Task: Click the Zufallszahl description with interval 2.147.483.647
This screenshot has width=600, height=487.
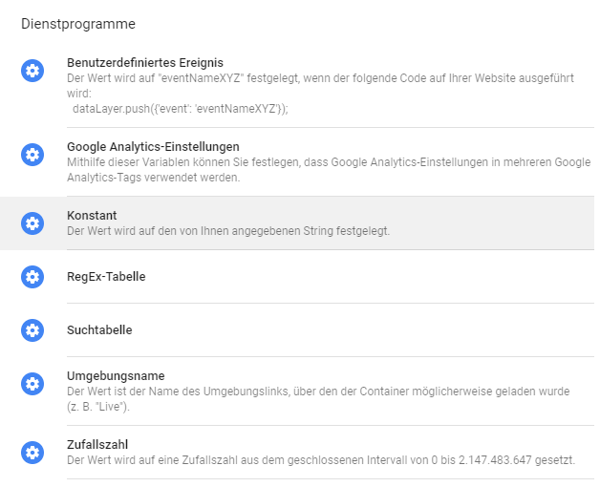Action: tap(321, 460)
